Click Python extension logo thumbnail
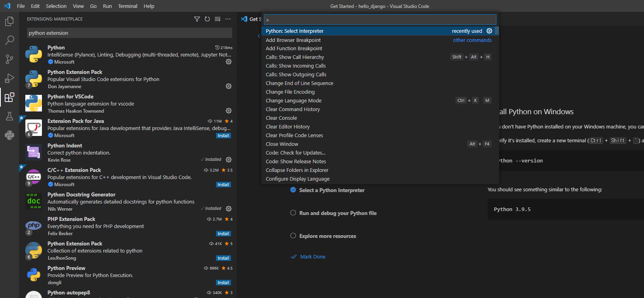The width and height of the screenshot is (644, 298). 34,55
